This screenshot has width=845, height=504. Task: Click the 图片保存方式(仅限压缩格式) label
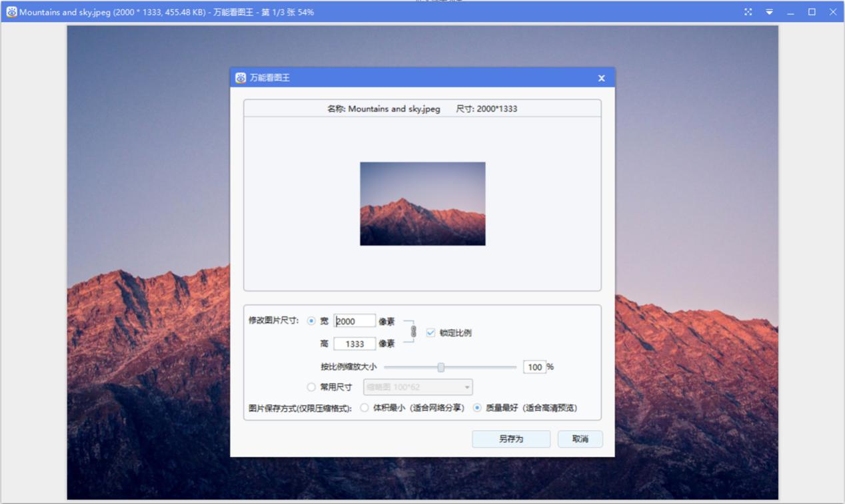coord(300,408)
